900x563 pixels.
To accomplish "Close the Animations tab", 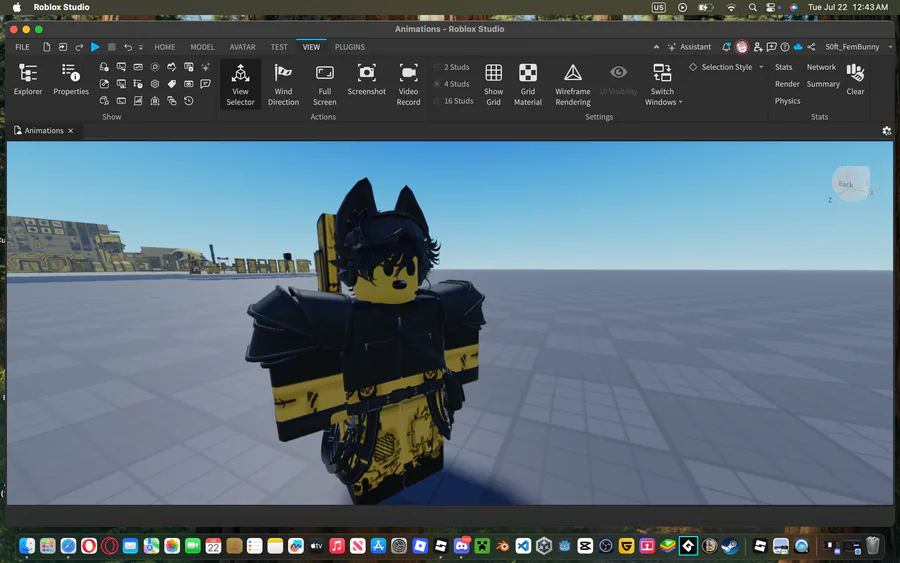I will point(71,131).
